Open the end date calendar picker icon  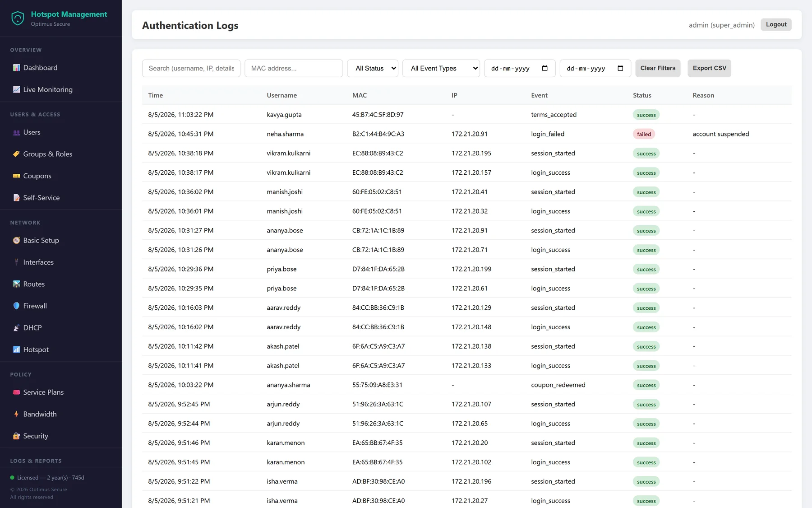[620, 68]
